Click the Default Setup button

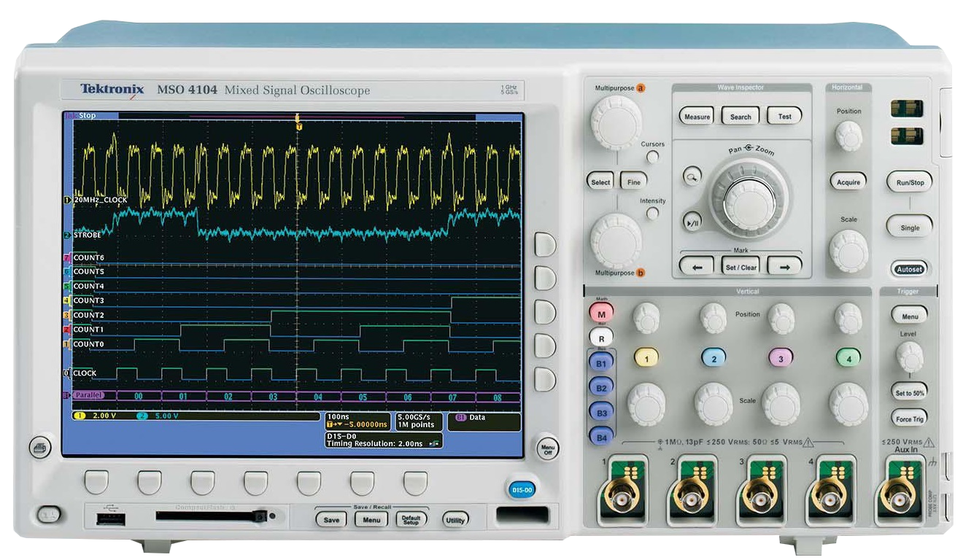click(x=411, y=520)
